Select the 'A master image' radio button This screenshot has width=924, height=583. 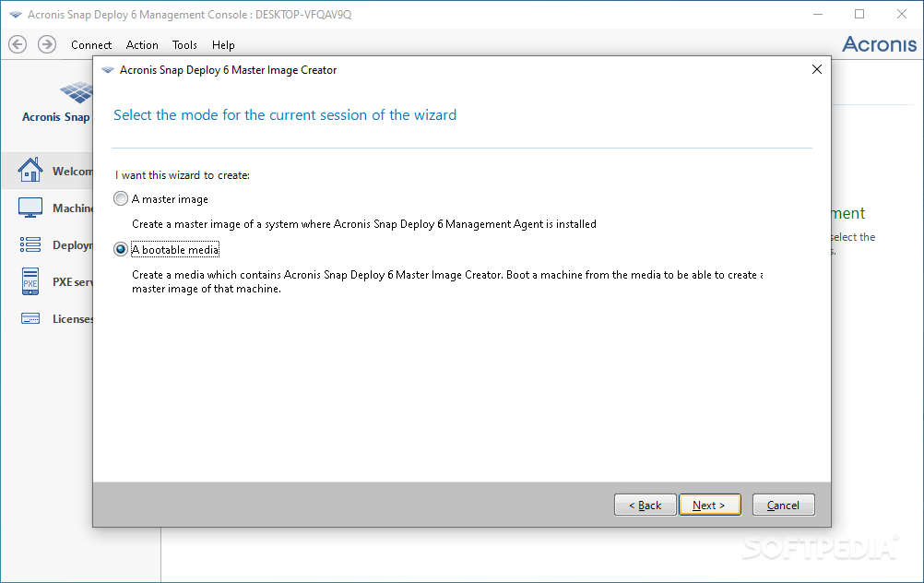tap(121, 198)
